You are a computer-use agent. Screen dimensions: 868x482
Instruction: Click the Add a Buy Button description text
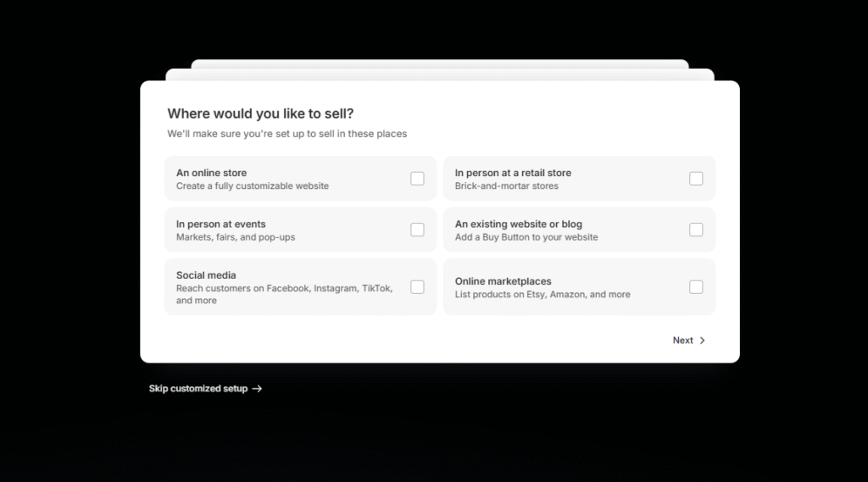point(526,237)
